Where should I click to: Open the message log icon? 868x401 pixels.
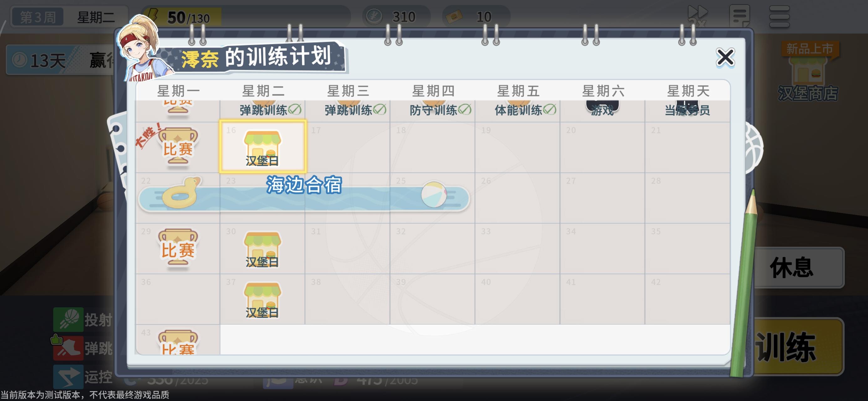click(739, 16)
